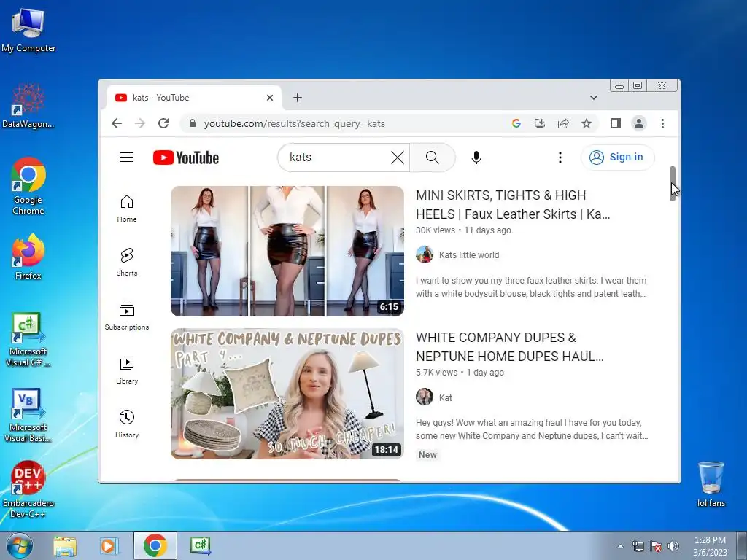The height and width of the screenshot is (560, 747).
Task: Click the share page icon
Action: pyautogui.click(x=563, y=123)
